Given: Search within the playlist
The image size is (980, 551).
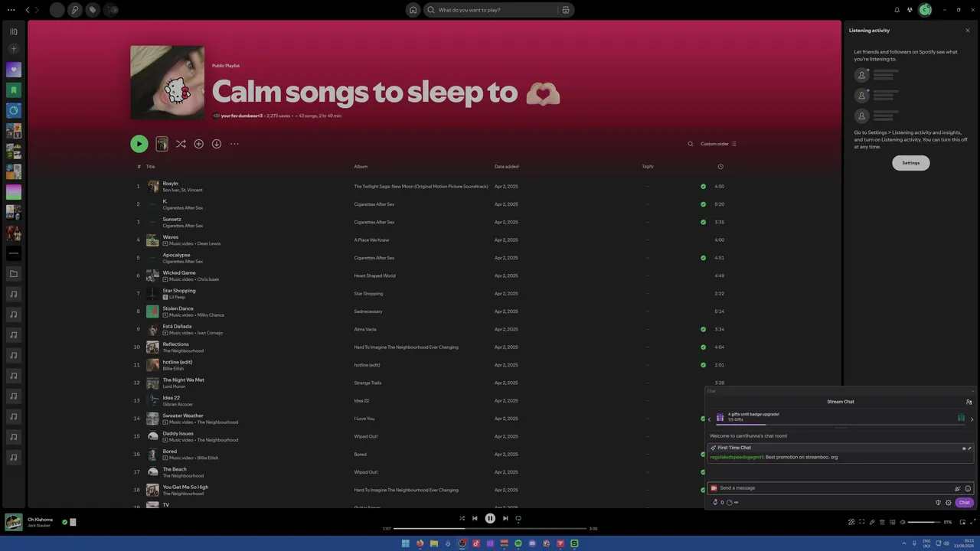Looking at the screenshot, I should pyautogui.click(x=690, y=144).
